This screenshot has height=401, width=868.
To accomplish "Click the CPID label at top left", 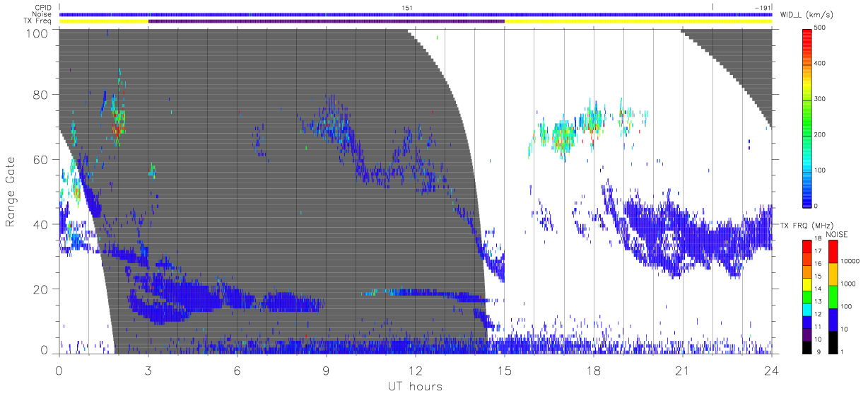I will 44,7.
